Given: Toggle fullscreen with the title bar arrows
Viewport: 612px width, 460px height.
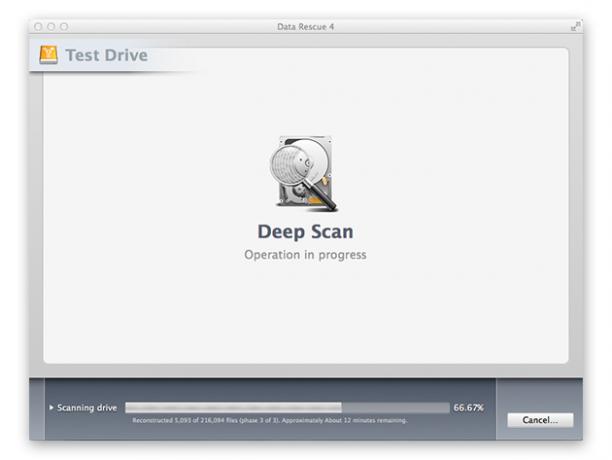Looking at the screenshot, I should pos(575,27).
